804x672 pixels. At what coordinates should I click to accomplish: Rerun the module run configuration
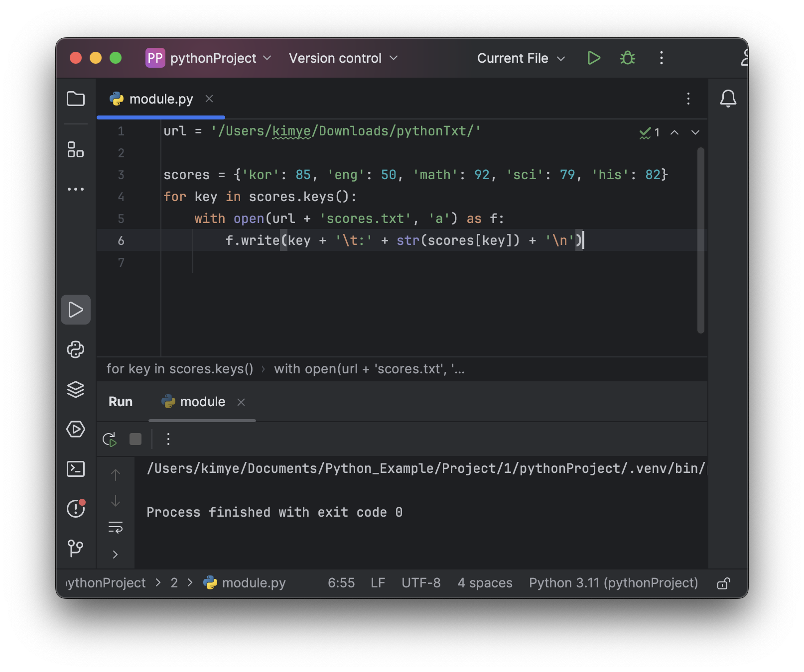pyautogui.click(x=111, y=439)
